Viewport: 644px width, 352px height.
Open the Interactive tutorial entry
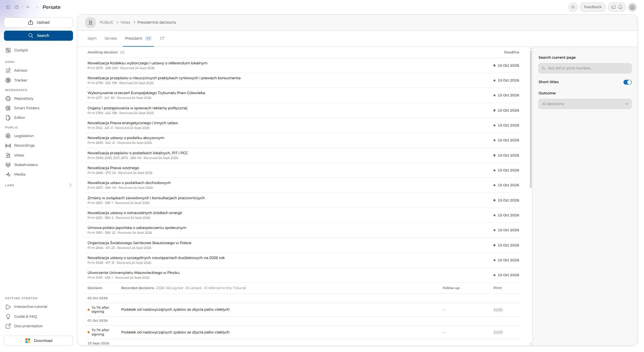click(38, 307)
